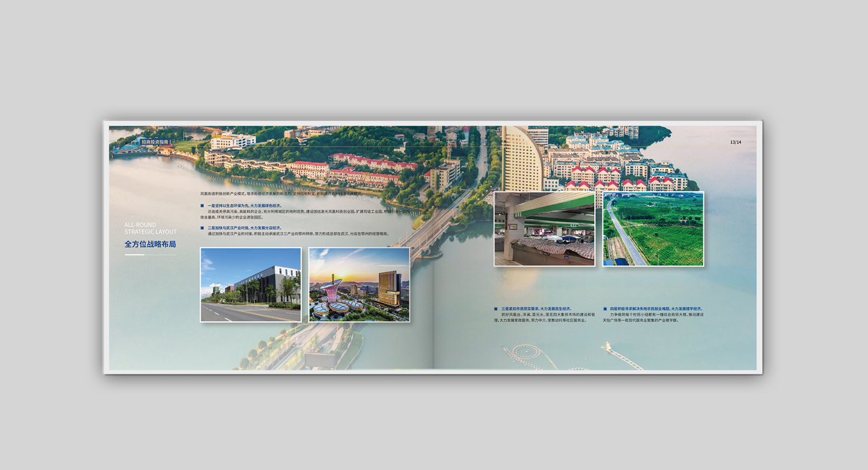Click the 13/14 page number

736,142
